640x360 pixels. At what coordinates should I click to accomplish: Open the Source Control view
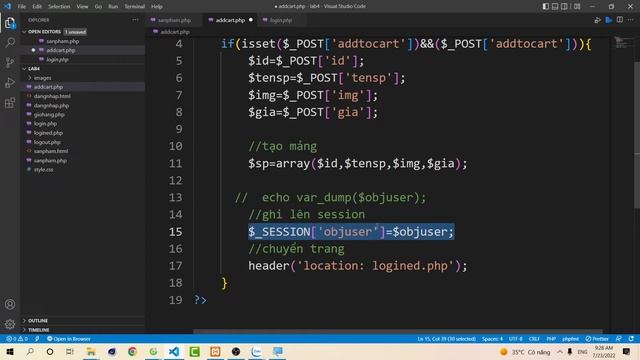[x=10, y=62]
